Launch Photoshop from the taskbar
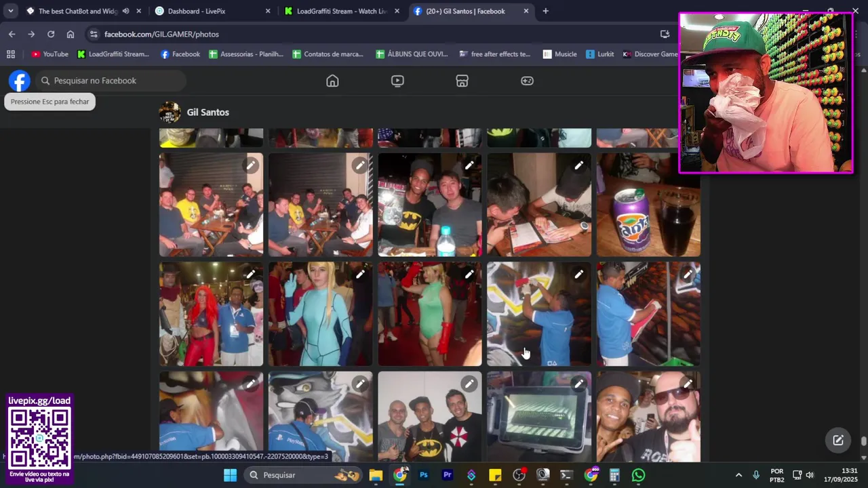 click(424, 475)
